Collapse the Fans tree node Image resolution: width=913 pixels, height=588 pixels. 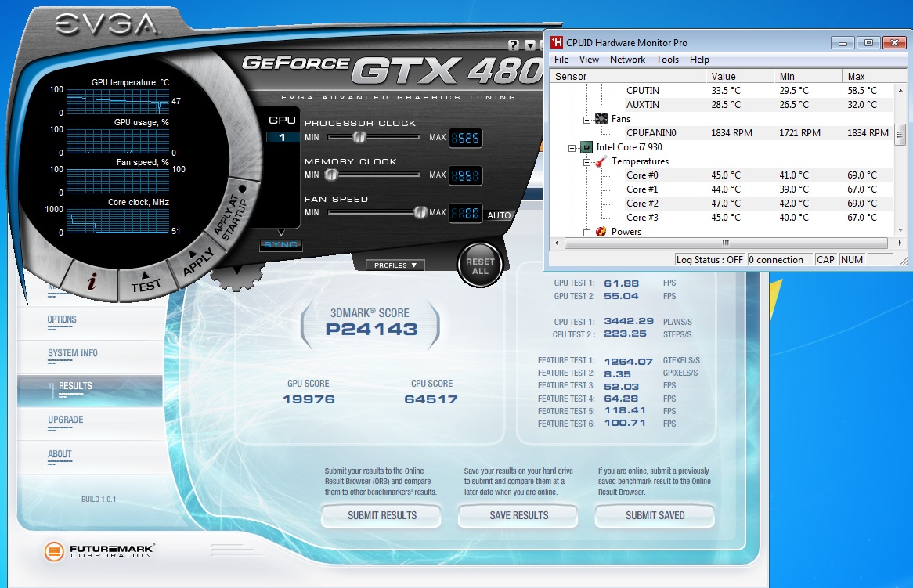pyautogui.click(x=587, y=119)
